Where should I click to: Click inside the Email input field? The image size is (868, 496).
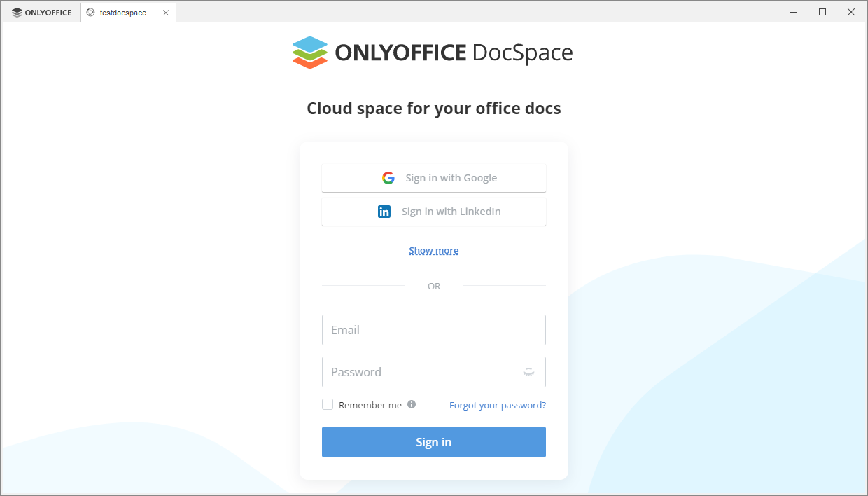point(433,329)
